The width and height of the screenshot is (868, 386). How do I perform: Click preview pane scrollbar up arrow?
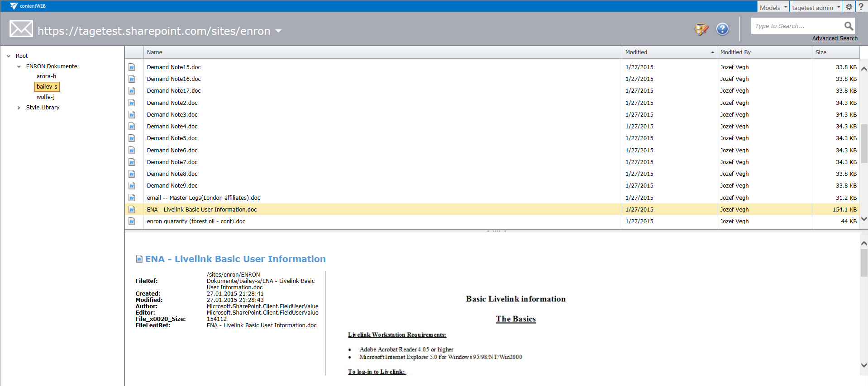863,243
